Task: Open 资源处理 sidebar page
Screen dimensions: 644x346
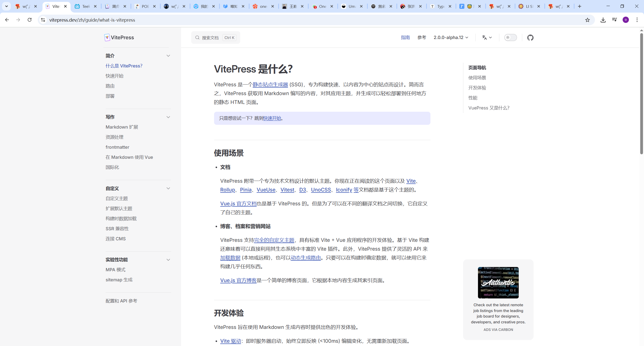Action: tap(114, 137)
